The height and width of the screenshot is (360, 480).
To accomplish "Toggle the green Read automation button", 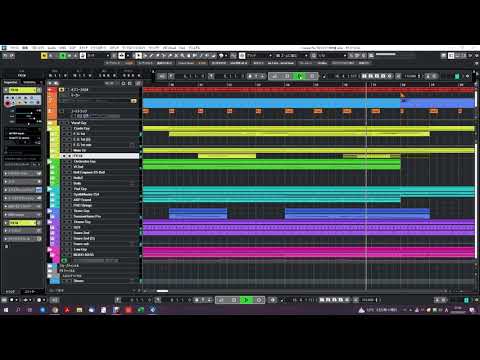I will coord(63,56).
